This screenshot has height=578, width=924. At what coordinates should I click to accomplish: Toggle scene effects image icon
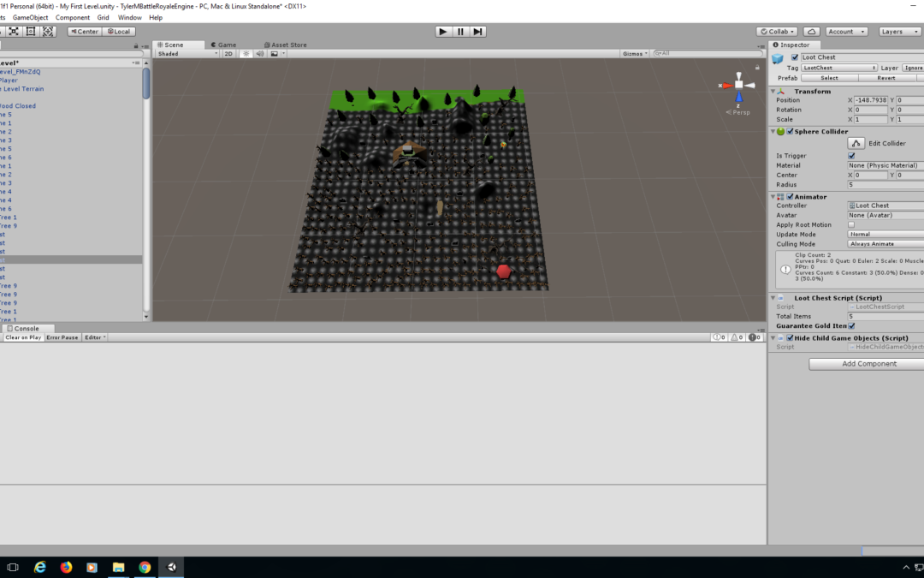pos(274,54)
